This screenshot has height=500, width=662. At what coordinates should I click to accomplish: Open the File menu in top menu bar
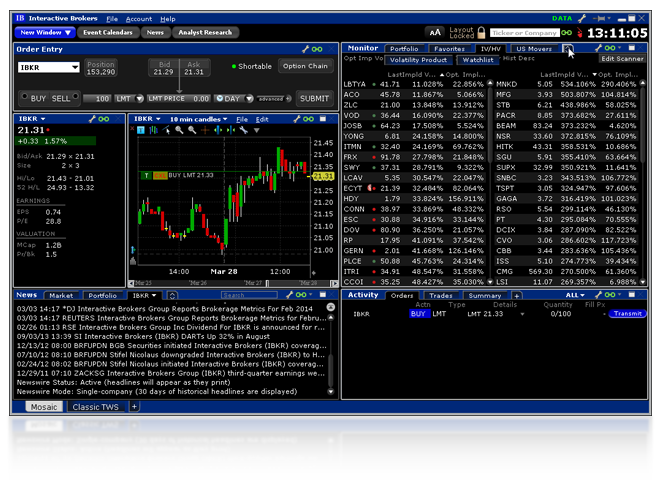click(x=112, y=19)
